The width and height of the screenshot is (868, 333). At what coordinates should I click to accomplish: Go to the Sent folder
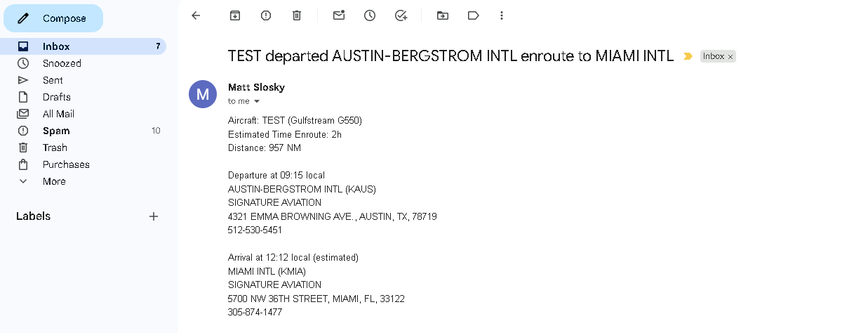point(53,80)
